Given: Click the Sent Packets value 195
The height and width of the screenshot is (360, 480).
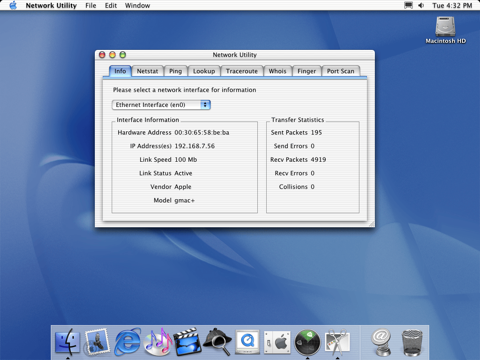Looking at the screenshot, I should pos(316,132).
